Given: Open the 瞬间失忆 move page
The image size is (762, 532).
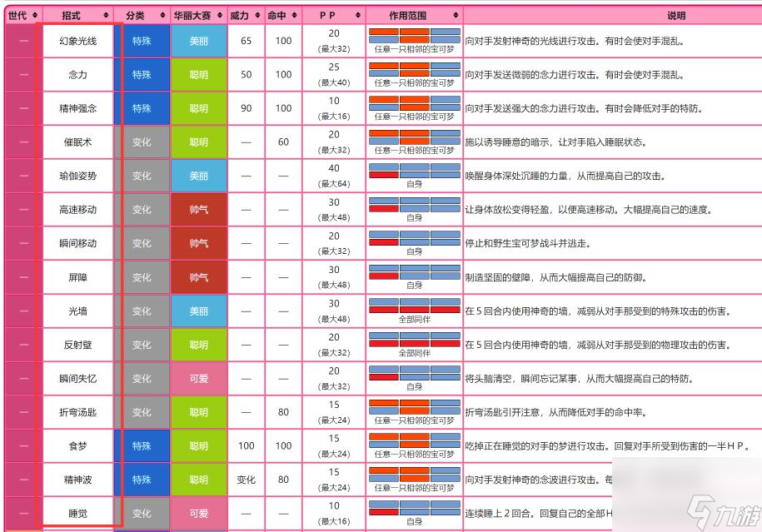Looking at the screenshot, I should click(77, 379).
